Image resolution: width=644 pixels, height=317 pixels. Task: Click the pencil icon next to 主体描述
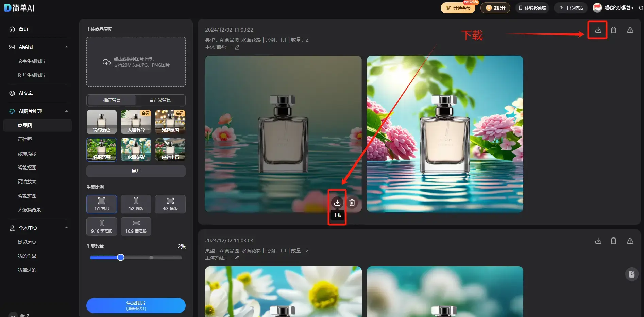tap(237, 47)
